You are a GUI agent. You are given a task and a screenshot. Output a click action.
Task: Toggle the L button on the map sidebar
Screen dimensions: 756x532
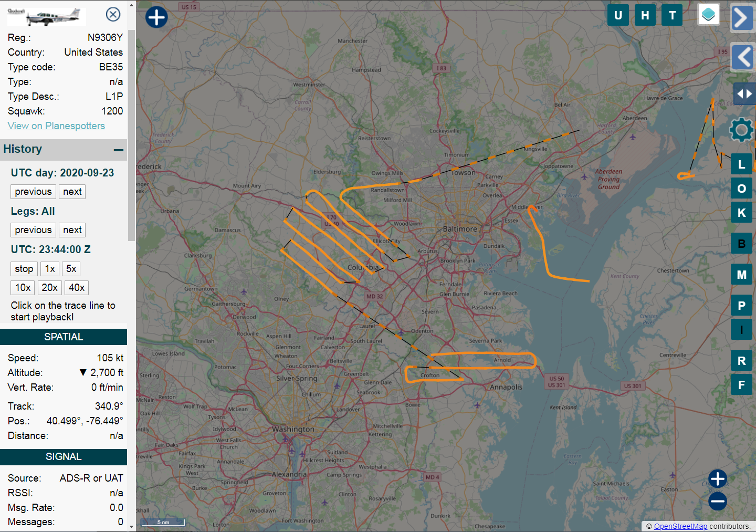741,164
